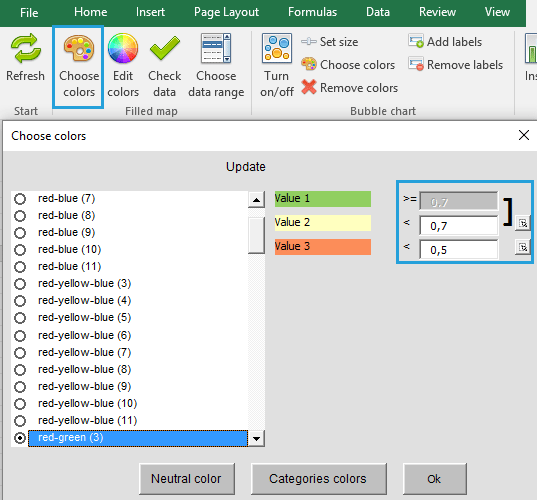Select the red-blue (7) radio option
Image resolution: width=538 pixels, height=500 pixels.
point(20,199)
